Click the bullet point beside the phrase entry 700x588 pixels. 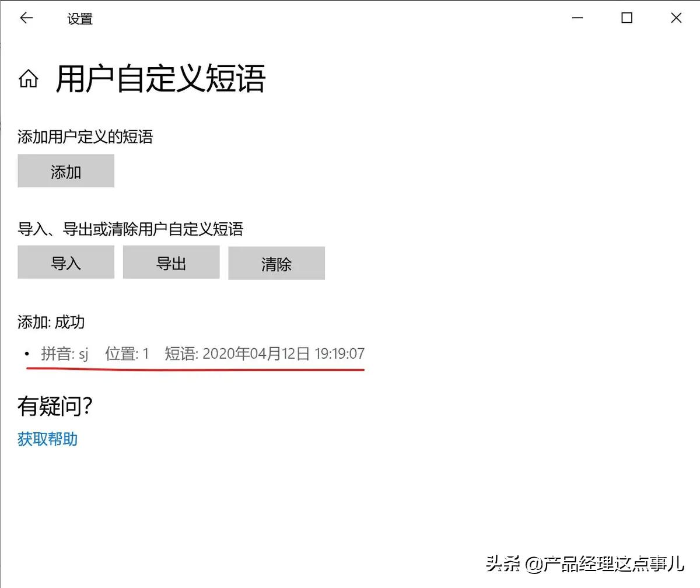26,353
